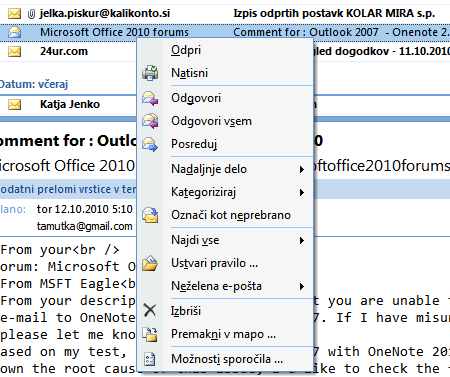Choose Odgovori to reply
This screenshot has width=450, height=377.
click(x=225, y=98)
